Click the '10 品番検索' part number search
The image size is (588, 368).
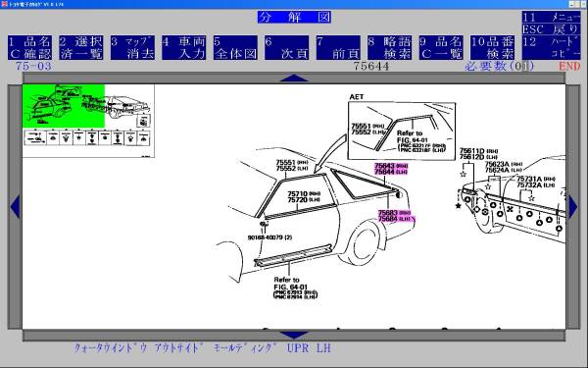click(x=492, y=48)
